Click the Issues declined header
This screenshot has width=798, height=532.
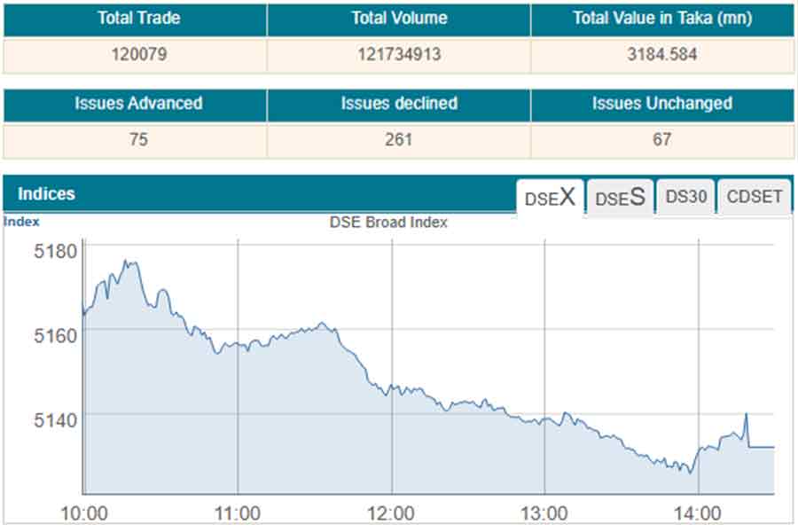399,104
